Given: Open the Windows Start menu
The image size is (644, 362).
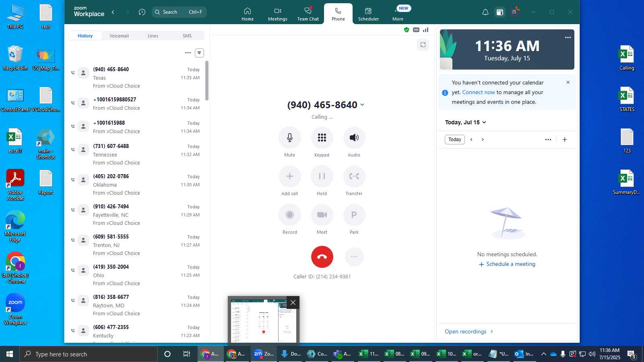Looking at the screenshot, I should pyautogui.click(x=10, y=354).
